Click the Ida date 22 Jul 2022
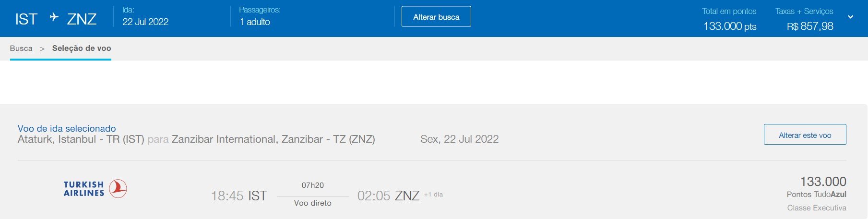This screenshot has width=868, height=221. 145,22
